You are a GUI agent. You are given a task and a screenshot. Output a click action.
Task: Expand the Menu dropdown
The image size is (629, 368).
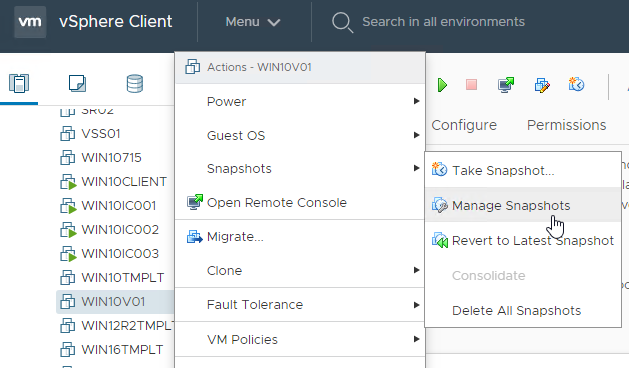253,22
